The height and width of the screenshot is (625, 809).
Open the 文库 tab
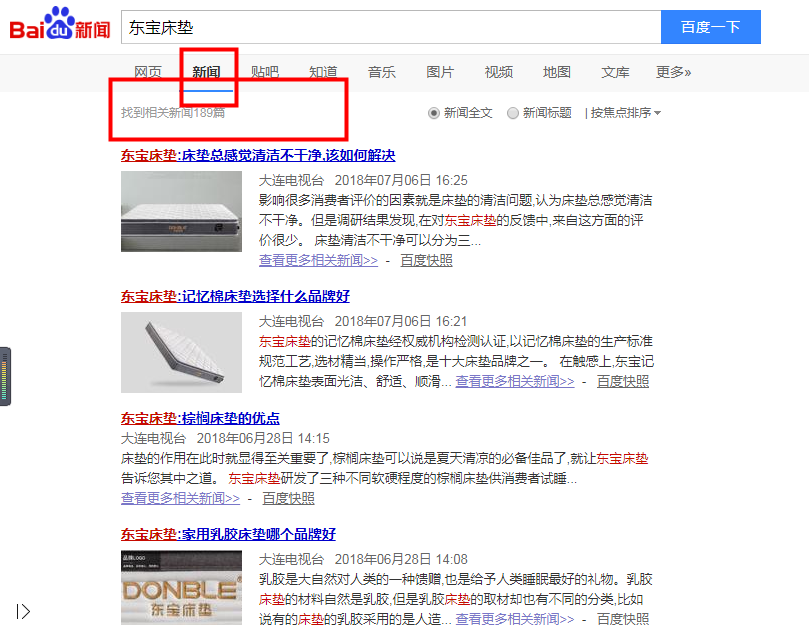(615, 72)
